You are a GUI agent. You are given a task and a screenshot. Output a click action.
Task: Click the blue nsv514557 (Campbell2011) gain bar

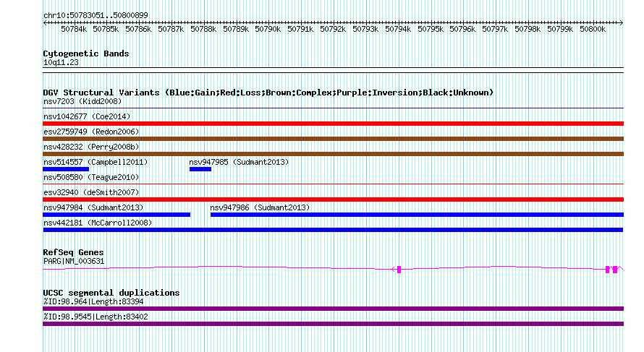tap(66, 169)
